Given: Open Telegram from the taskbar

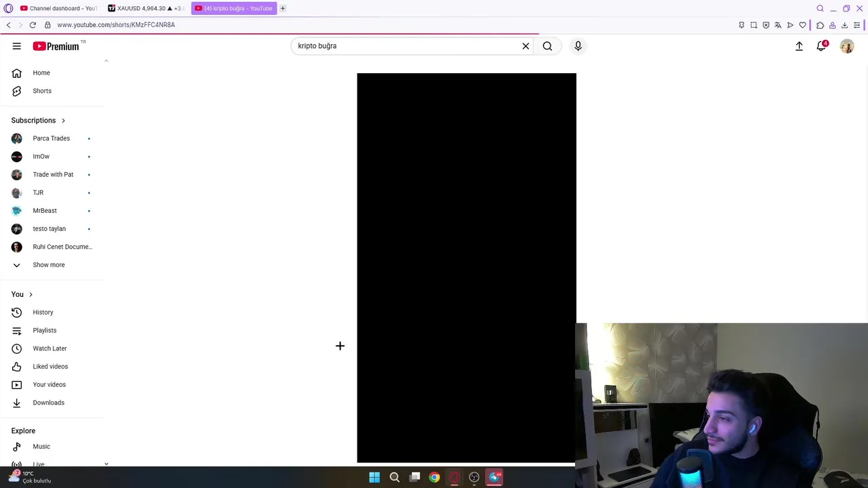Looking at the screenshot, I should pos(494,477).
